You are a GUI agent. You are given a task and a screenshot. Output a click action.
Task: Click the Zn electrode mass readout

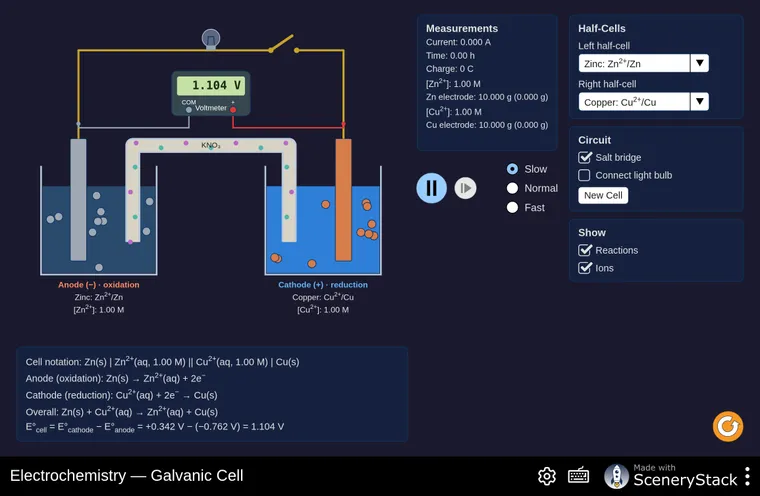(487, 97)
